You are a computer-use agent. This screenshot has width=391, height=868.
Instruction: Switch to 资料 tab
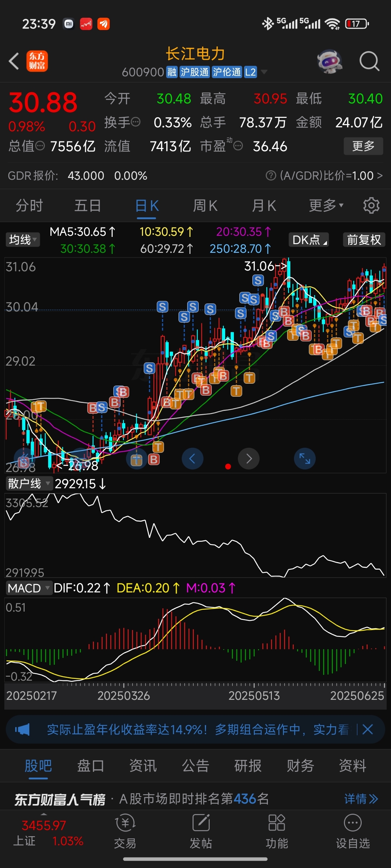(x=353, y=766)
